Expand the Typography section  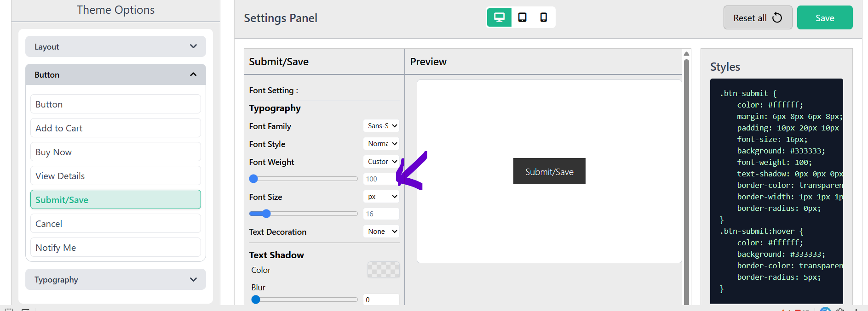(x=115, y=279)
